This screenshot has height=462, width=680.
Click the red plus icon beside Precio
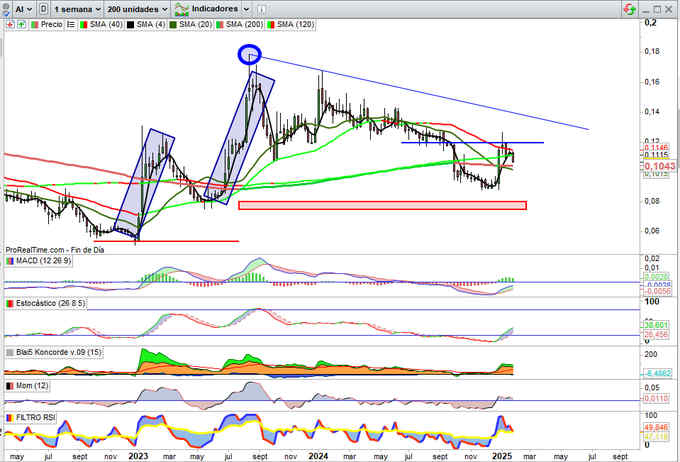(9, 23)
